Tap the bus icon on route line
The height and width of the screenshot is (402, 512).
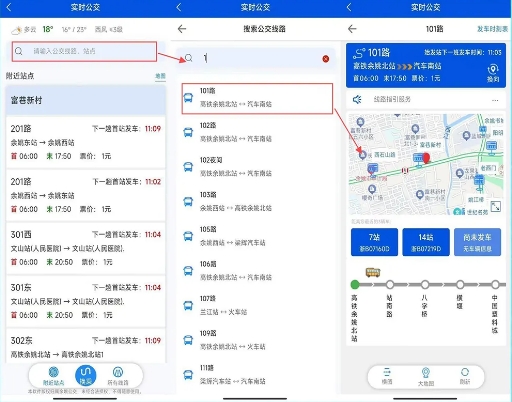click(x=373, y=272)
